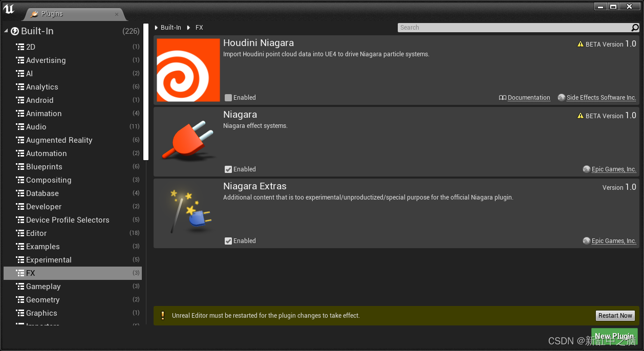
Task: Click the Niagara red plug plugin icon
Action: tap(188, 140)
